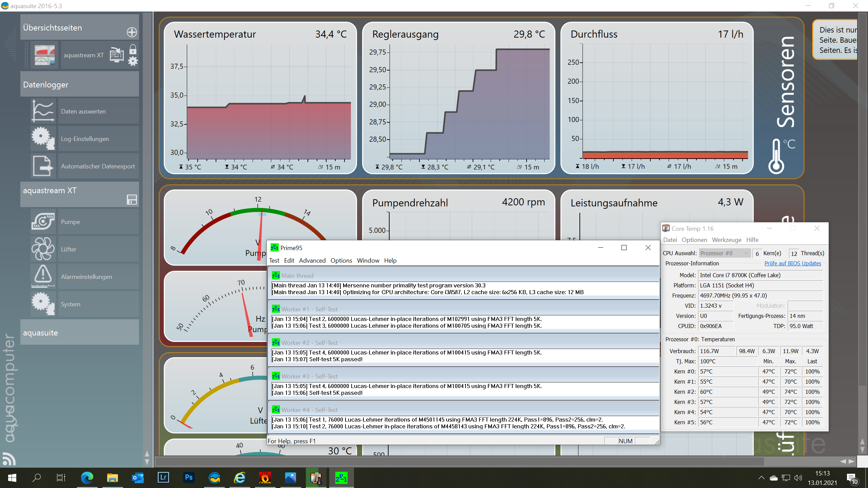Open Log-Einstellungen
This screenshot has height=488, width=868.
click(85, 139)
